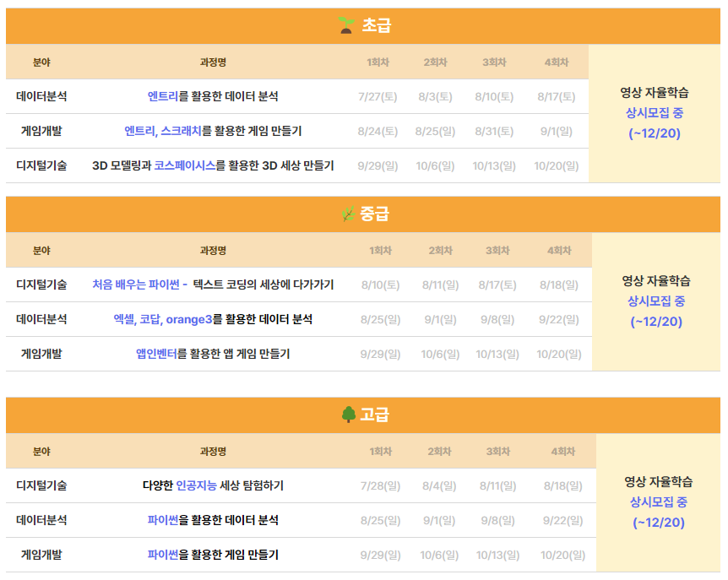The width and height of the screenshot is (728, 580).
Task: Select the 중급 section header title
Action: pyautogui.click(x=374, y=214)
